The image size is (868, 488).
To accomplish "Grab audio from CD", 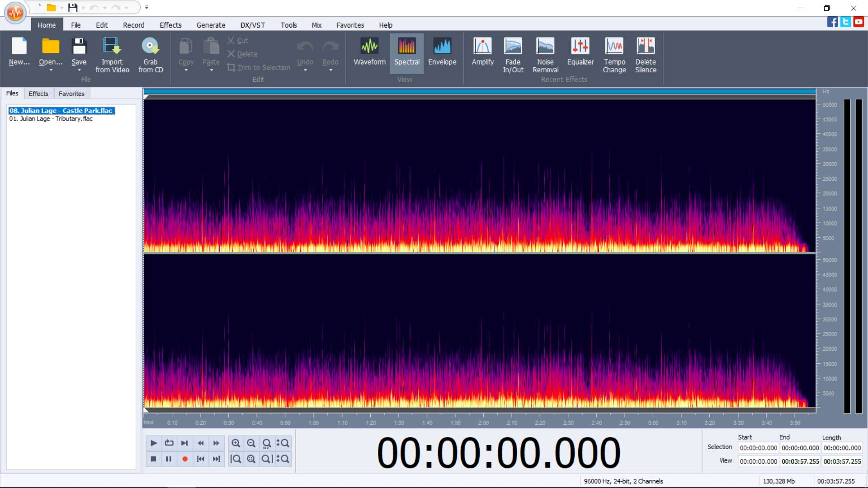I will pos(151,55).
